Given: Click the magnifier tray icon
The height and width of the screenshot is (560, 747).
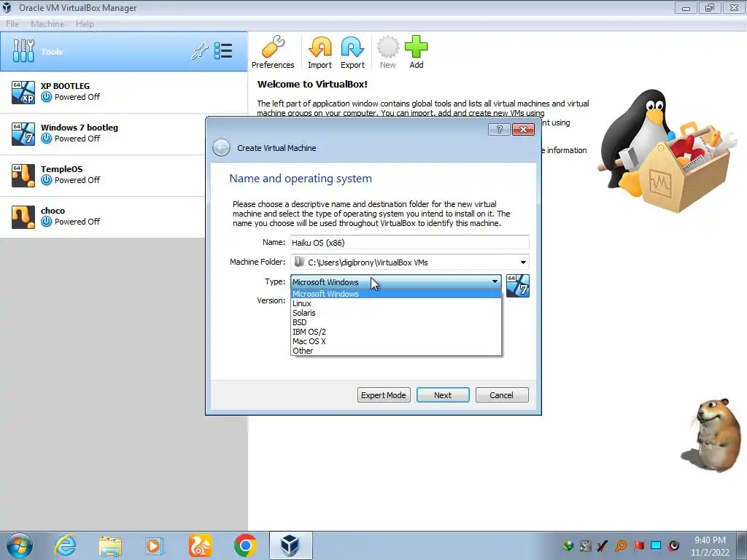Looking at the screenshot, I should [621, 545].
